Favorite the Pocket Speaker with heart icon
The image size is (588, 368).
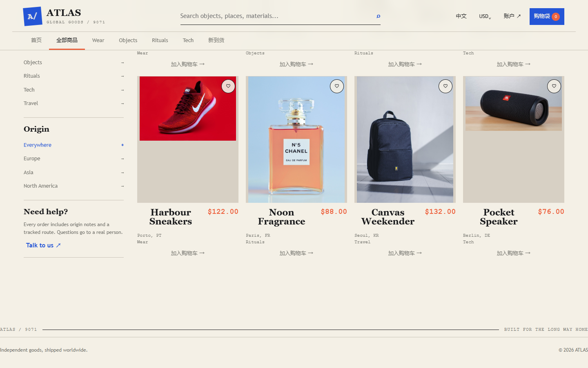[x=554, y=86]
